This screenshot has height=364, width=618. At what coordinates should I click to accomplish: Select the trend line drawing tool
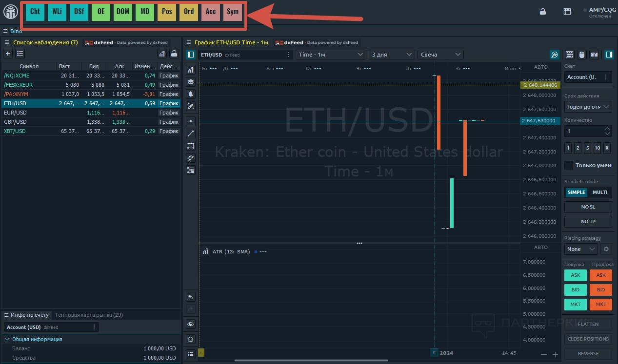pyautogui.click(x=191, y=133)
